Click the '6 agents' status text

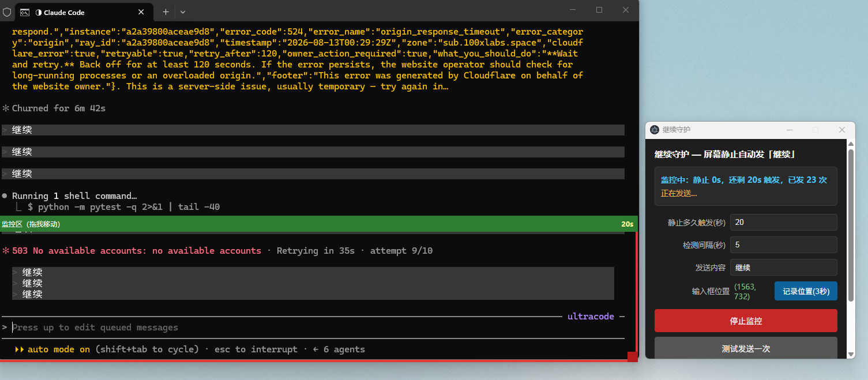coord(344,349)
